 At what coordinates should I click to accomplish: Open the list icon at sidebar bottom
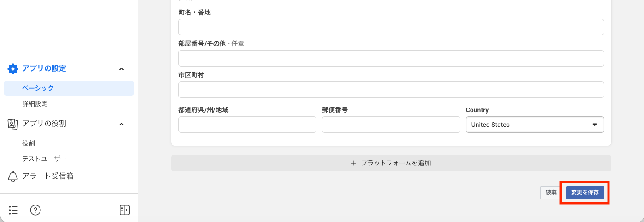coord(13,210)
